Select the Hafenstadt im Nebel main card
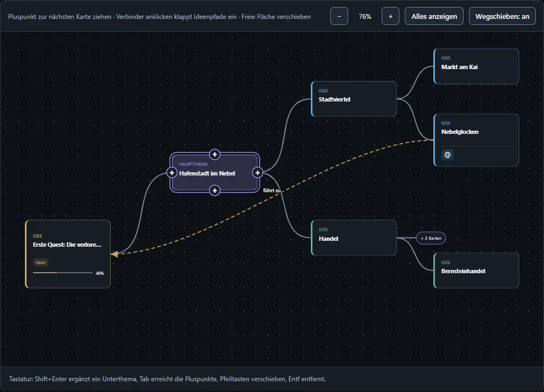Image resolution: width=544 pixels, height=392 pixels. [x=215, y=173]
